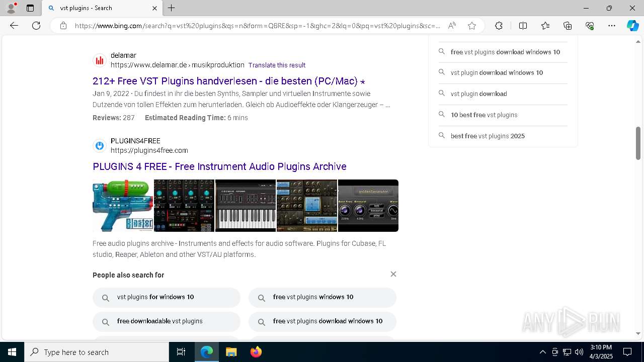This screenshot has width=644, height=362.
Task: Open the delamar.de musikproduktion URL
Action: click(x=177, y=65)
